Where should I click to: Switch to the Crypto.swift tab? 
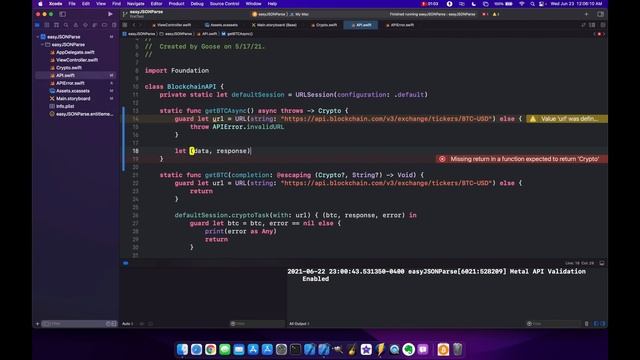[x=324, y=25]
